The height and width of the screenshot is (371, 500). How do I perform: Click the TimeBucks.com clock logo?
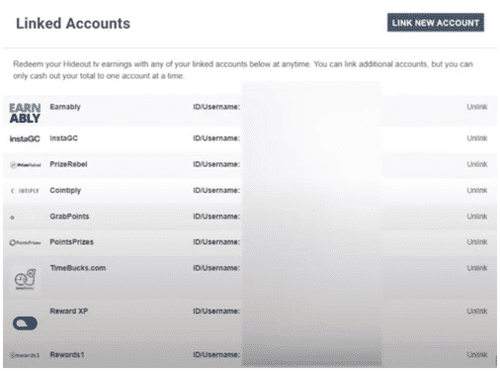25,279
